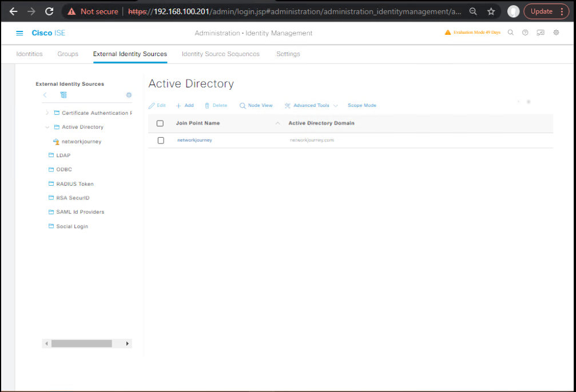
Task: Click the browser zoom magnifier icon
Action: point(473,11)
